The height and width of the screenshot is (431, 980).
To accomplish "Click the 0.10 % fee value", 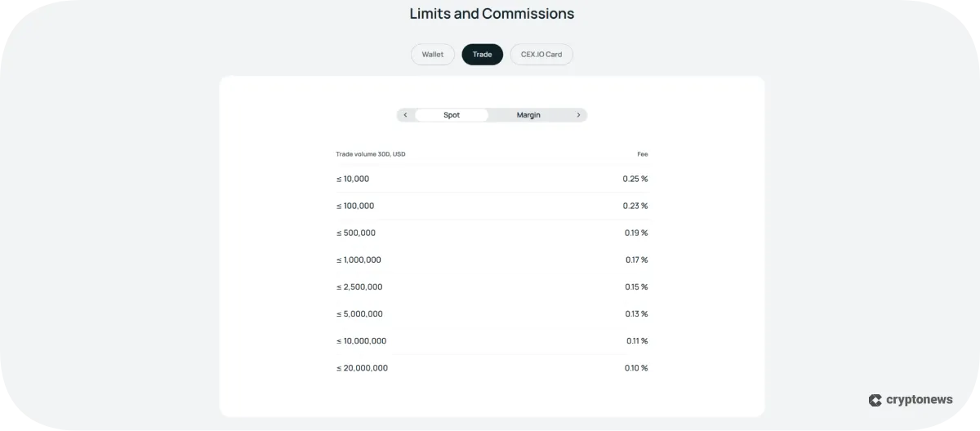I will 635,367.
